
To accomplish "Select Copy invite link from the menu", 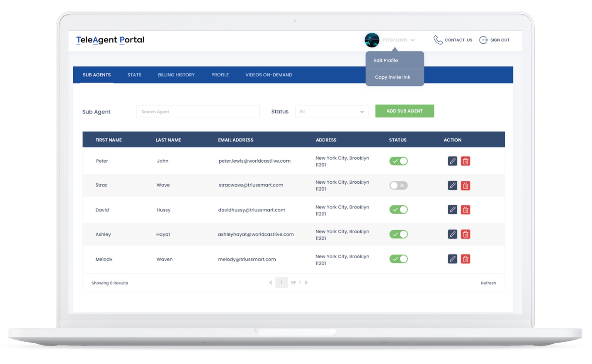I will pos(392,77).
